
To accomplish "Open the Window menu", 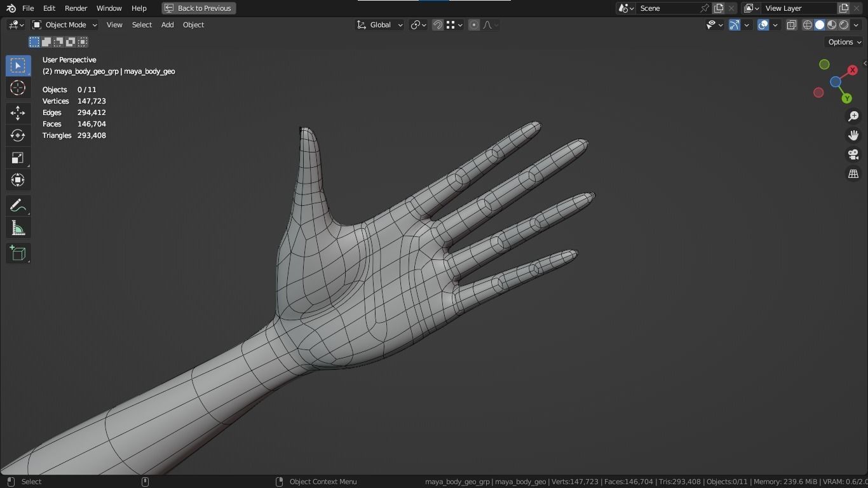I will coord(109,8).
